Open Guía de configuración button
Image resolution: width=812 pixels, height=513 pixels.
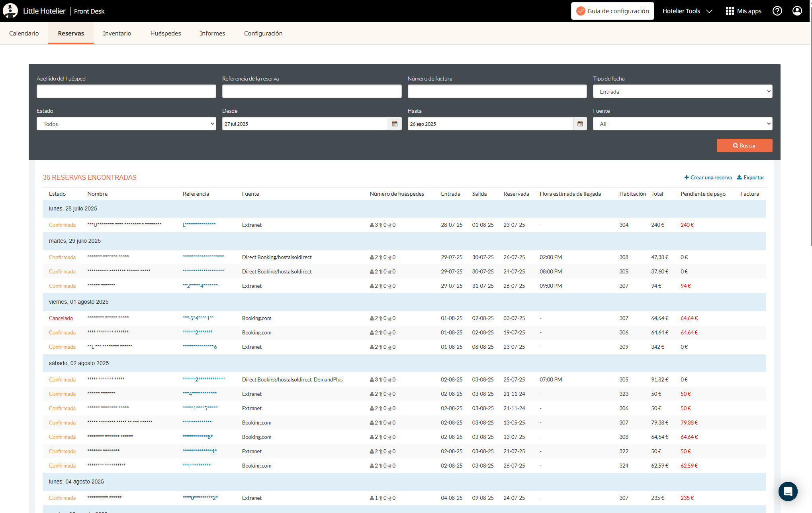tap(612, 11)
